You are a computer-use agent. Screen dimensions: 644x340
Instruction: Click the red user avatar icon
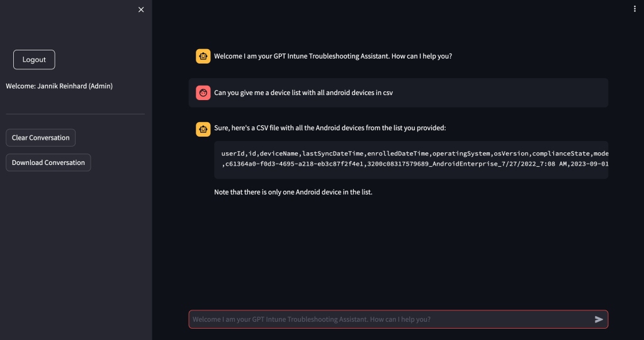[203, 93]
